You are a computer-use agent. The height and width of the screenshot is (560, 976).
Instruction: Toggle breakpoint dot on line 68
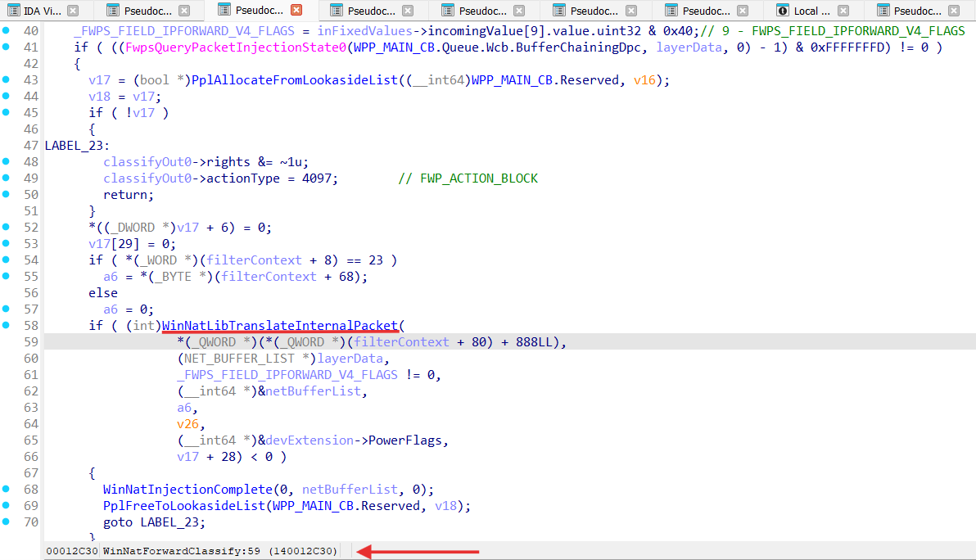coord(7,490)
